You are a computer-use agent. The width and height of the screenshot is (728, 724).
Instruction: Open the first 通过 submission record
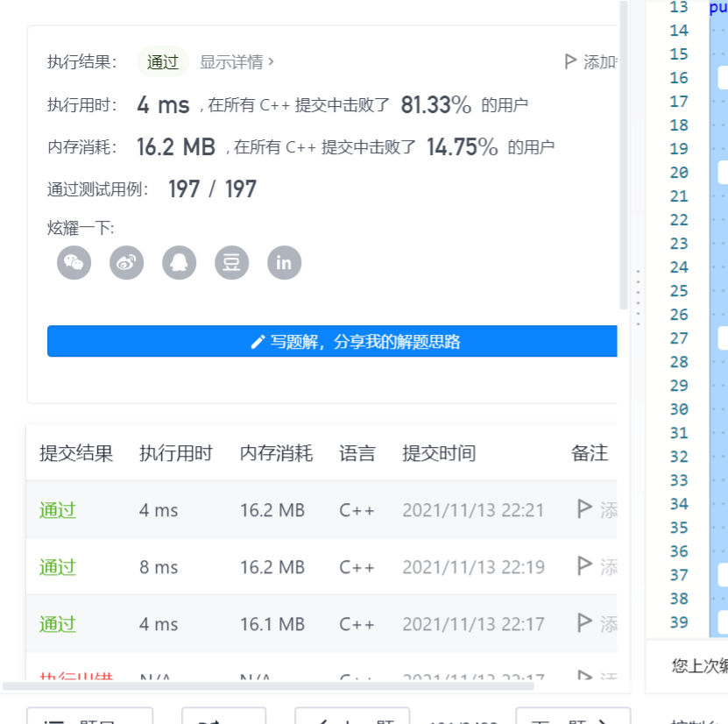coord(56,509)
